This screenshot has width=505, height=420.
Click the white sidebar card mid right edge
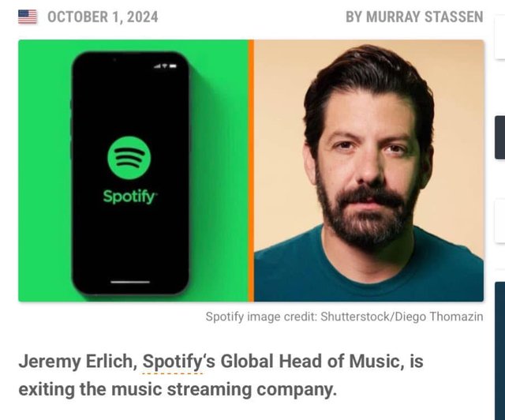pyautogui.click(x=499, y=221)
